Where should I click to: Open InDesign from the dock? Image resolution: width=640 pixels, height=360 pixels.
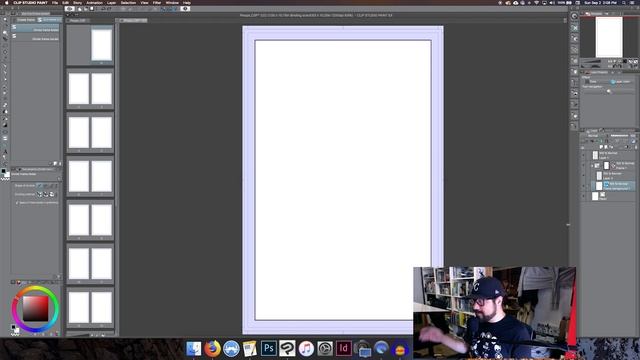tap(344, 348)
